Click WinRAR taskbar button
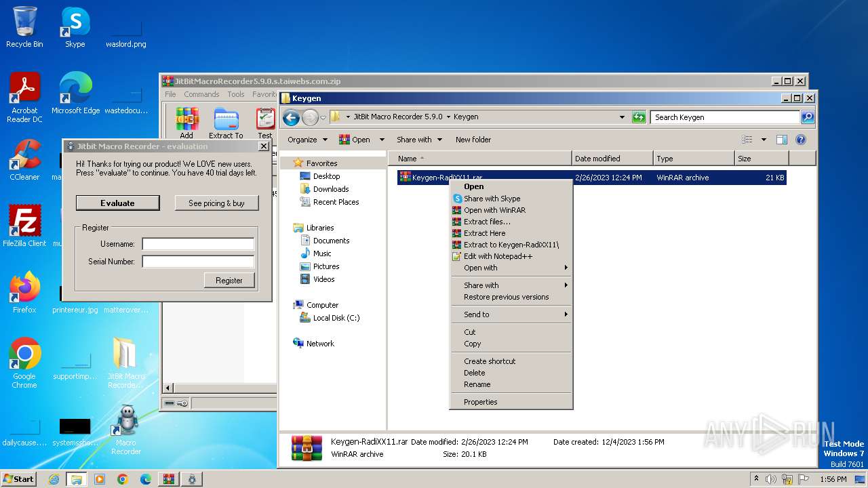Image resolution: width=868 pixels, height=488 pixels. (x=169, y=479)
